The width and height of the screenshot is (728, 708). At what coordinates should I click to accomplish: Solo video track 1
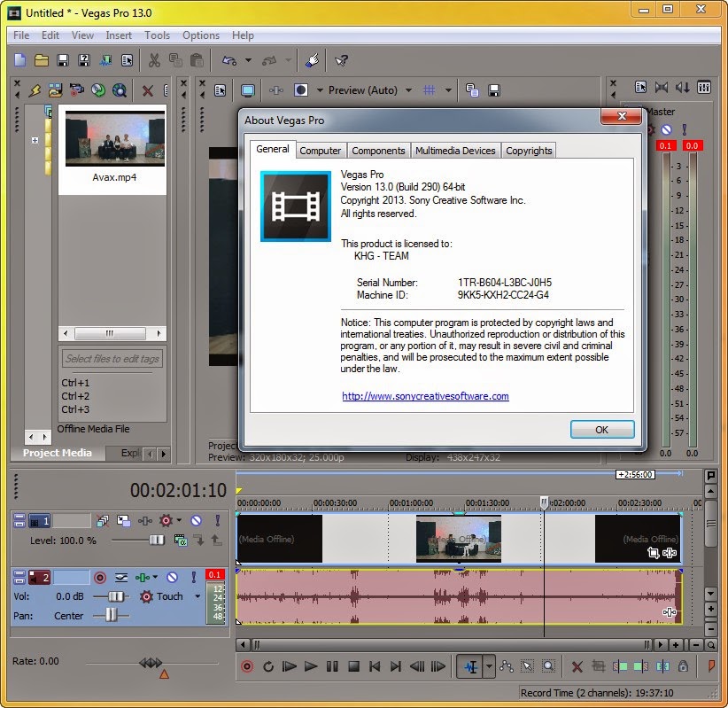pos(217,521)
